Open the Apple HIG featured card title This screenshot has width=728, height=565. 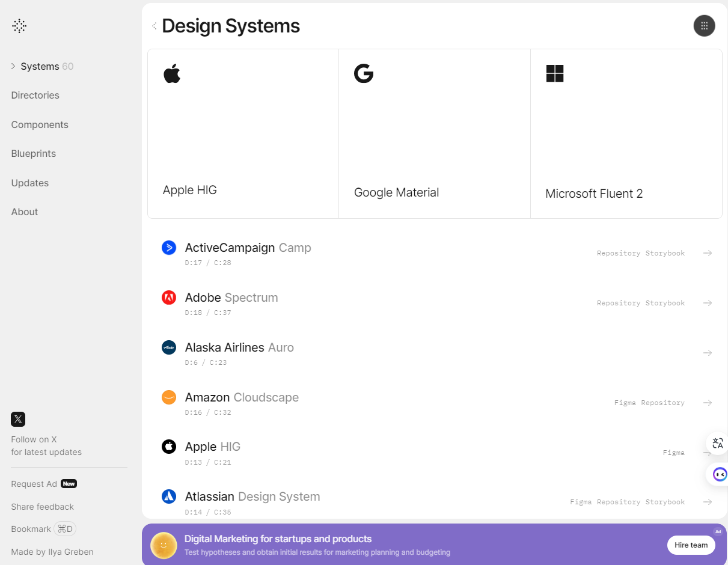coord(189,190)
